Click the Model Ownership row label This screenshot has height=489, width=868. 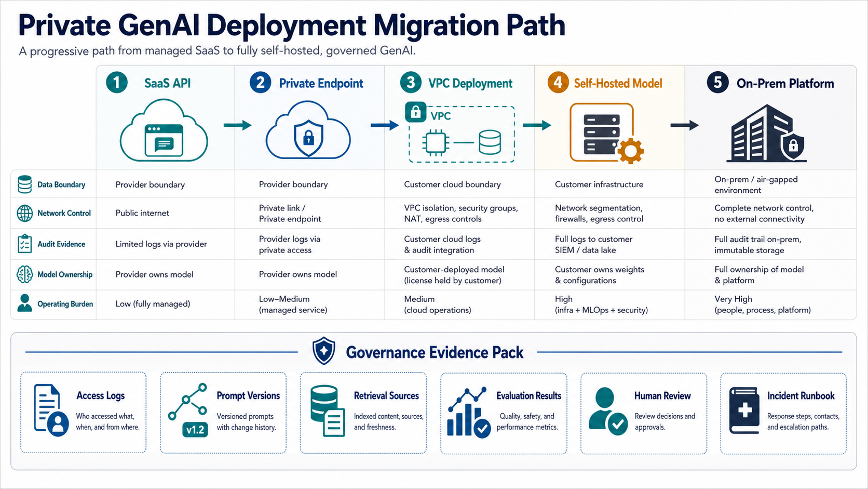point(65,274)
